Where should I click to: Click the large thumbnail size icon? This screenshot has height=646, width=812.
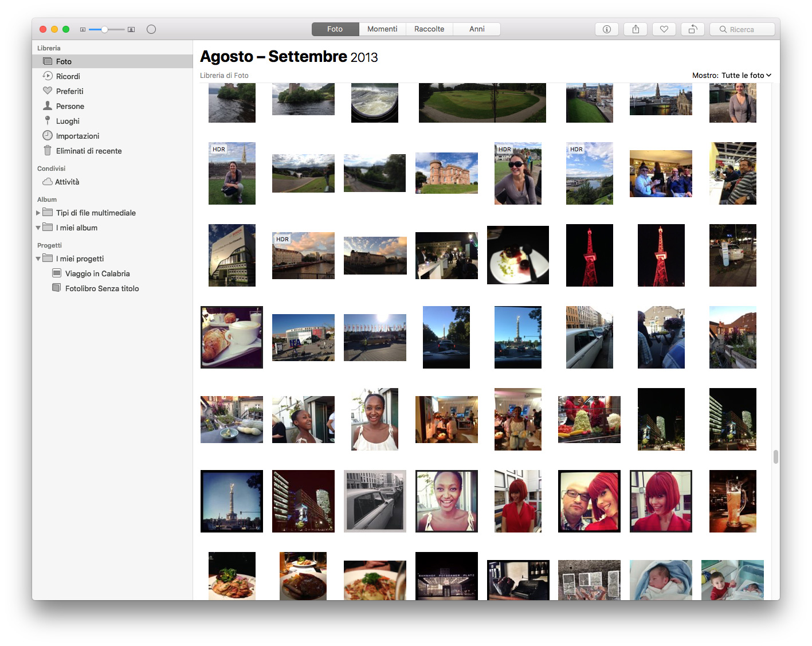[x=131, y=29]
